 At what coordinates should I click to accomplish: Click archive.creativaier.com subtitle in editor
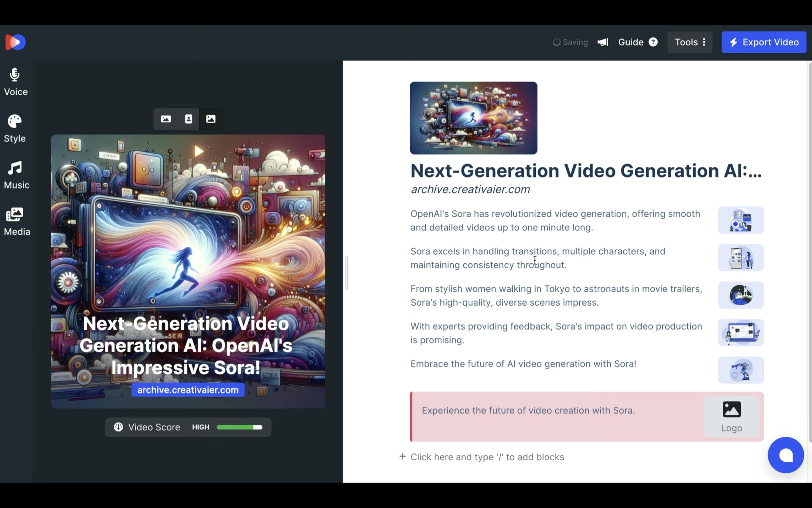tap(470, 189)
